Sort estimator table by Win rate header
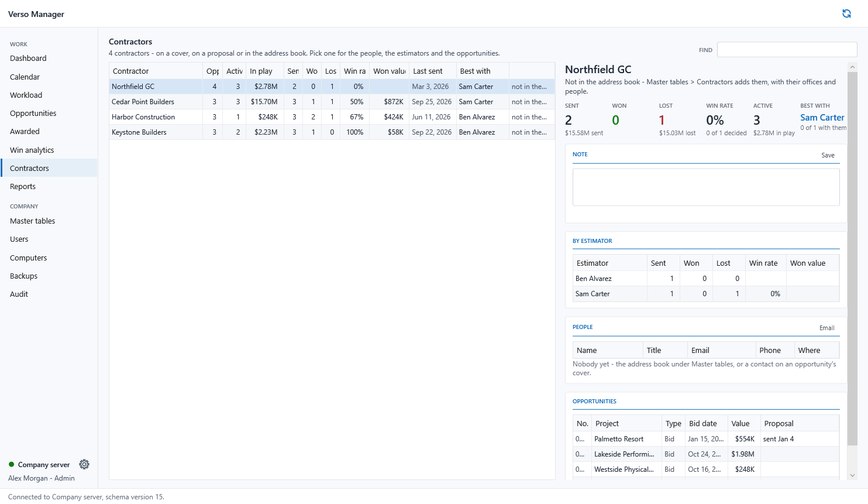The image size is (868, 504). (x=766, y=263)
